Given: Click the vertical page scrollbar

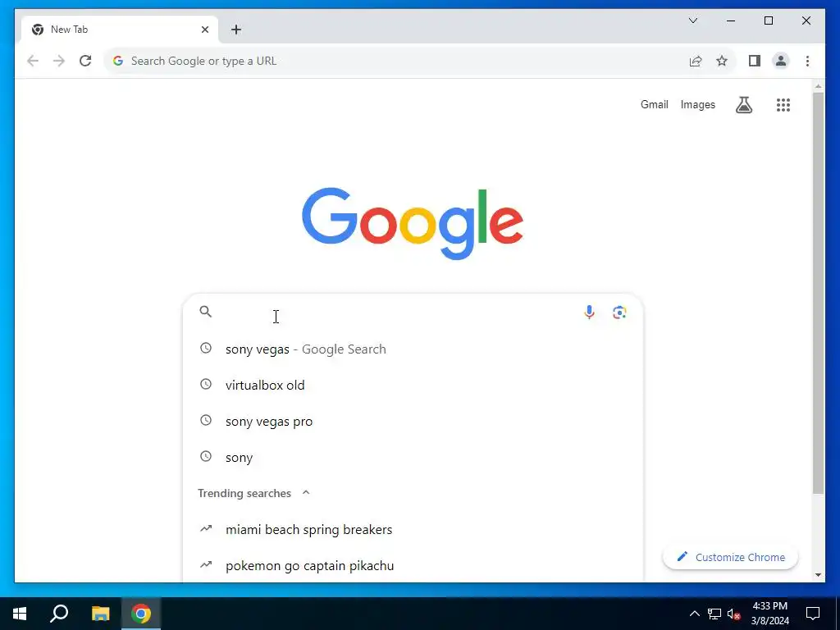Looking at the screenshot, I should coord(818,293).
